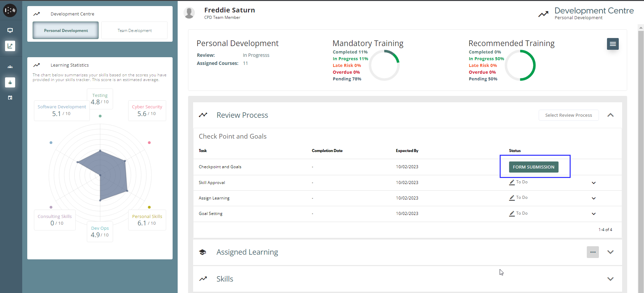644x293 pixels.
Task: Click Freddie Saturn's profile avatar
Action: [x=189, y=13]
